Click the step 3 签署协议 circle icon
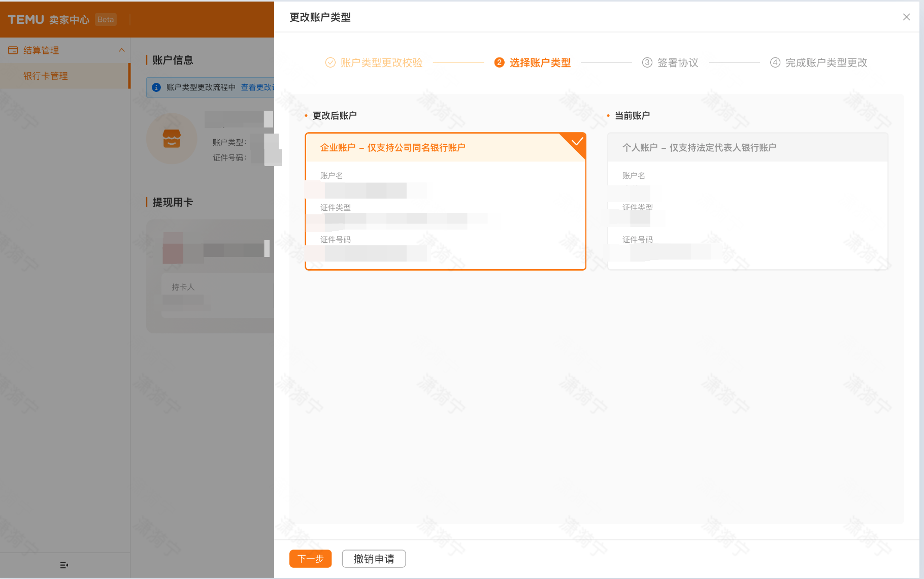Viewport: 924px width, 579px height. 647,62
